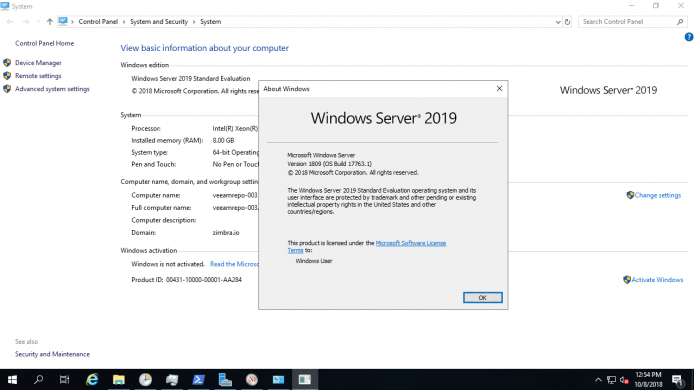The height and width of the screenshot is (390, 694).
Task: Open Device Manager from the sidebar
Action: pos(38,63)
